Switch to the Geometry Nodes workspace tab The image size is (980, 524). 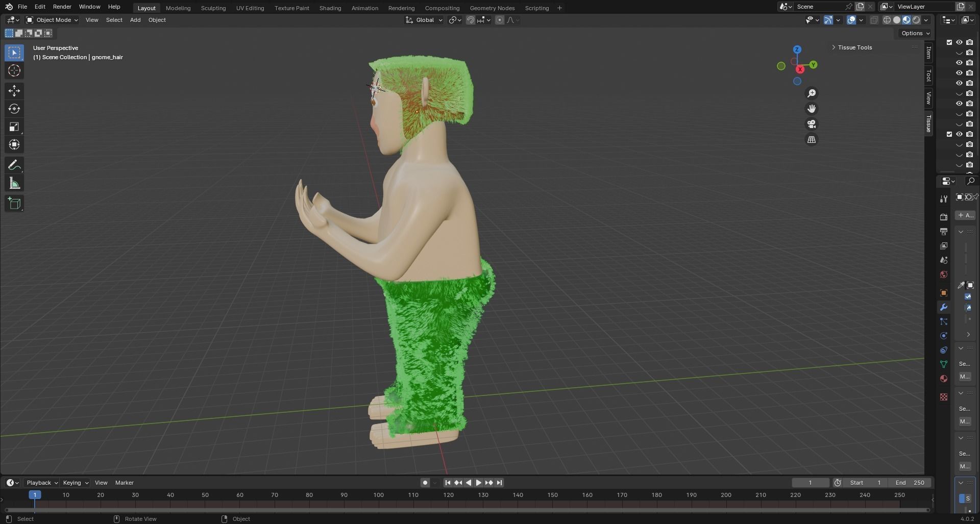point(492,8)
